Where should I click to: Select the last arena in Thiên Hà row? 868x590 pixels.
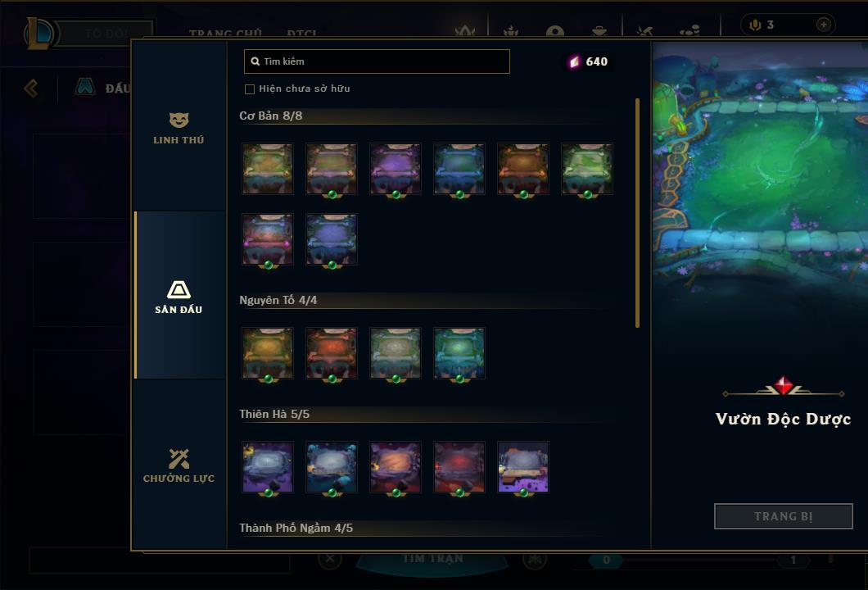pyautogui.click(x=523, y=466)
